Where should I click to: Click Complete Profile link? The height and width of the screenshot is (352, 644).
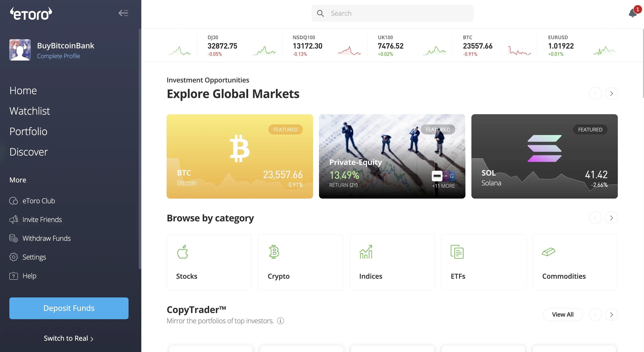click(59, 56)
